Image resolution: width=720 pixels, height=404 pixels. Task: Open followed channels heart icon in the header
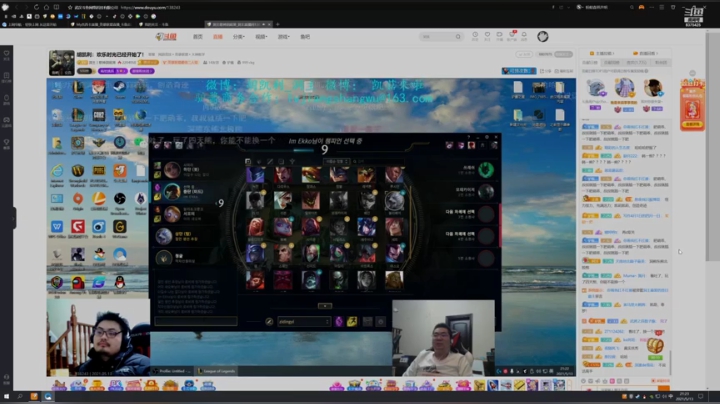[x=487, y=36]
